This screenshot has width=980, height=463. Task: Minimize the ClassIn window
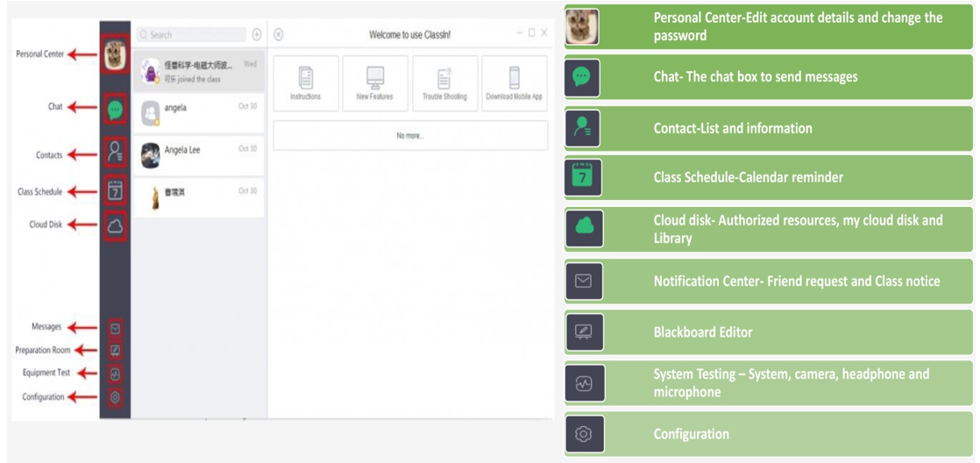[520, 33]
